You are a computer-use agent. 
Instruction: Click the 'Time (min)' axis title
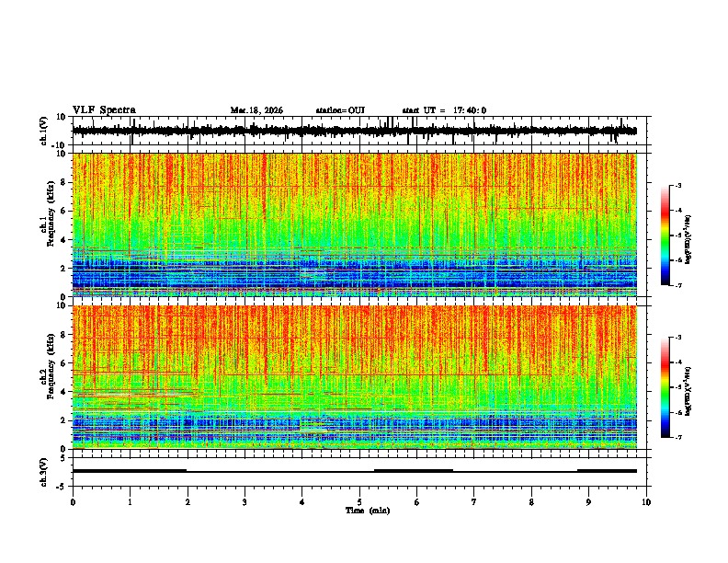(x=368, y=511)
